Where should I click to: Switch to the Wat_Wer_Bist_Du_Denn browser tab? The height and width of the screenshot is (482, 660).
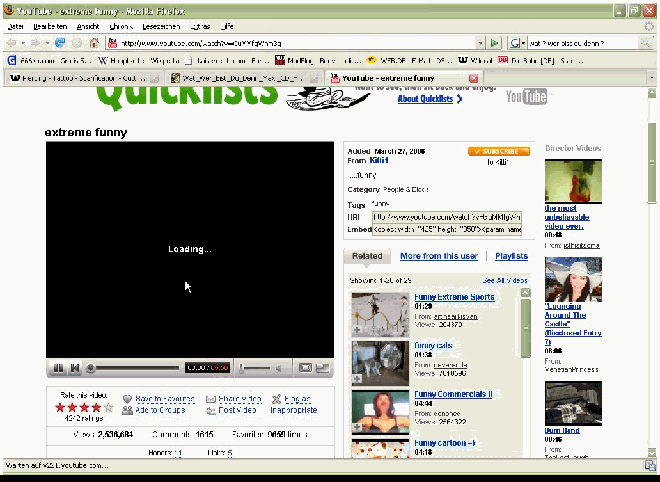(242, 78)
